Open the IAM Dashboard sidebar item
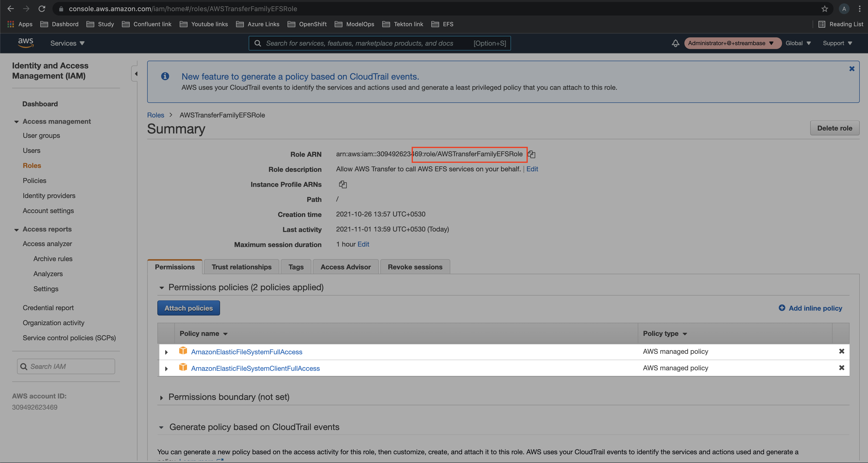 (40, 104)
